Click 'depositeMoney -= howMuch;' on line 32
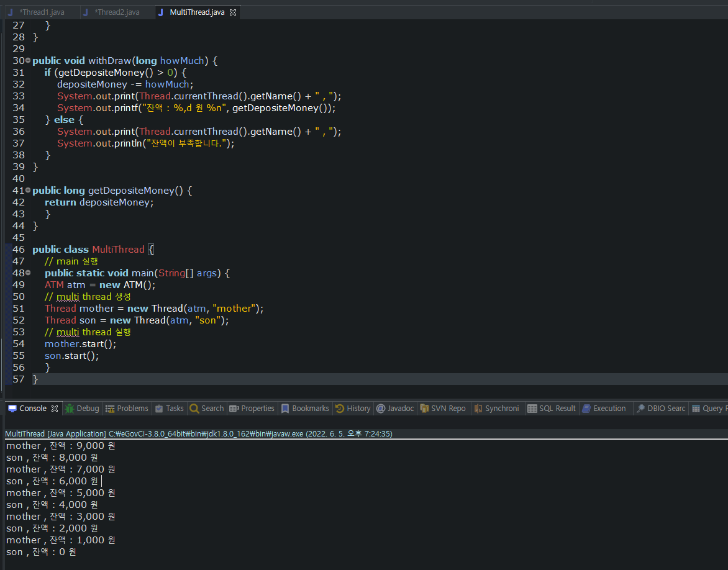The width and height of the screenshot is (728, 570). 125,84
